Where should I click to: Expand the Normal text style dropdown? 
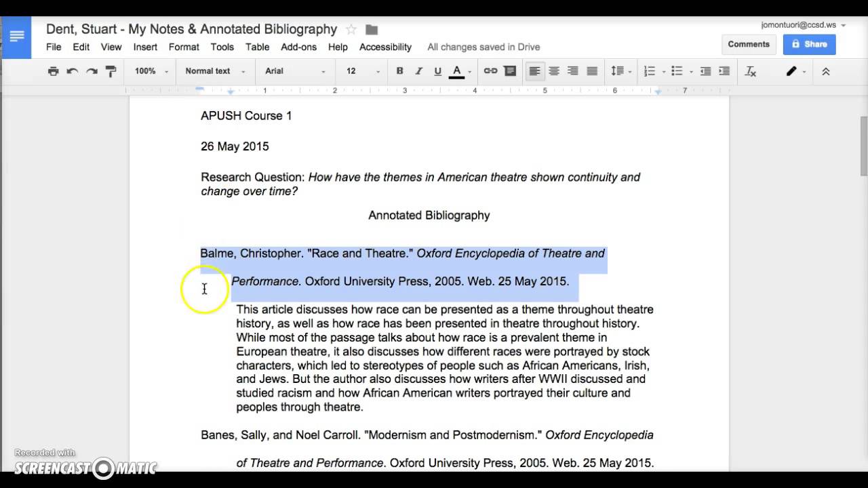[214, 71]
